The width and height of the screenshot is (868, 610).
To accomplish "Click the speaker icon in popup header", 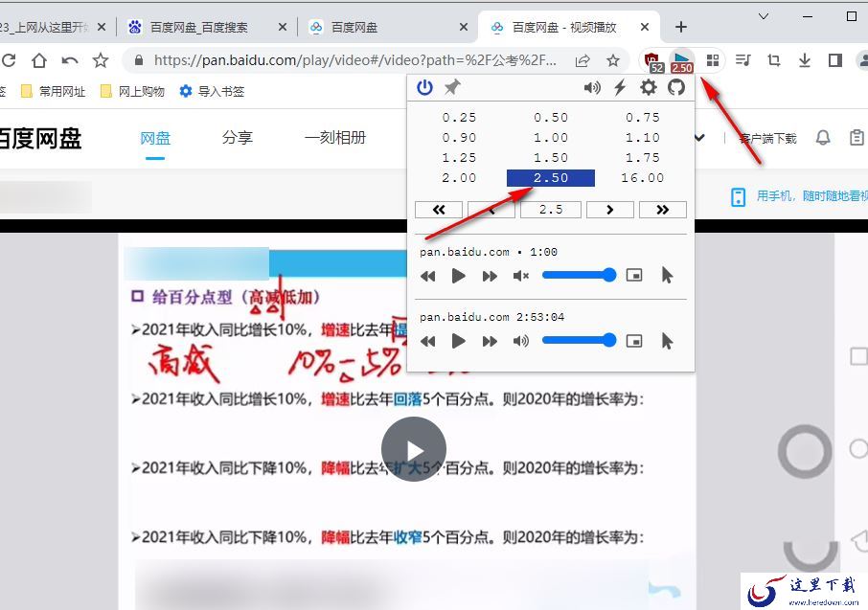I will pos(592,87).
